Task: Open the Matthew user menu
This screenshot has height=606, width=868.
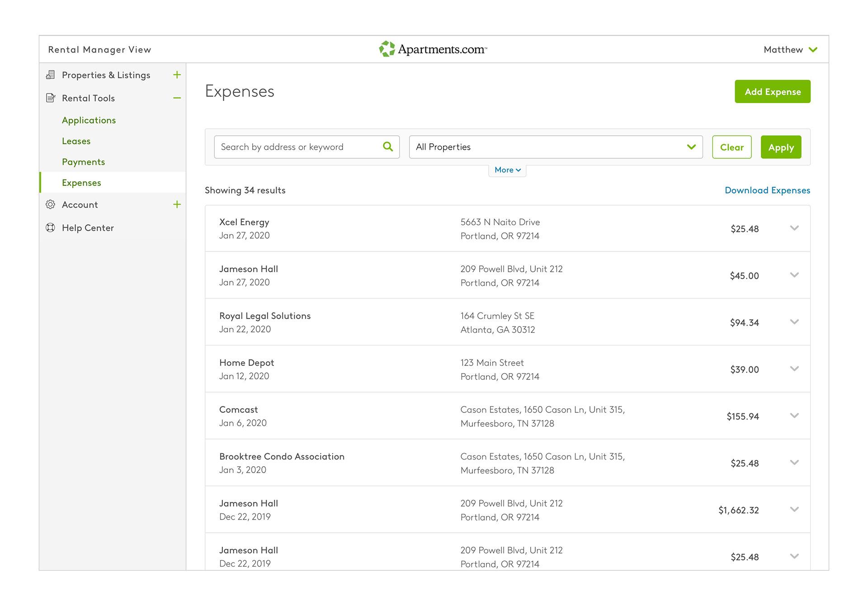Action: pyautogui.click(x=791, y=49)
